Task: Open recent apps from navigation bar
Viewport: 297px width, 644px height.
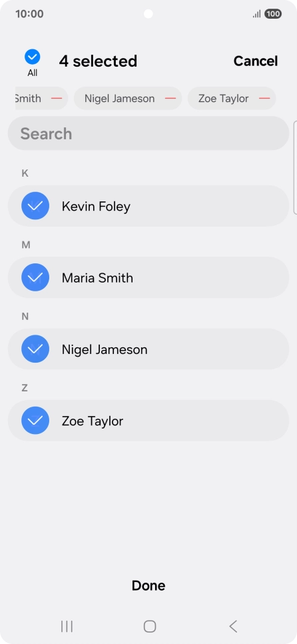Action: tap(67, 627)
